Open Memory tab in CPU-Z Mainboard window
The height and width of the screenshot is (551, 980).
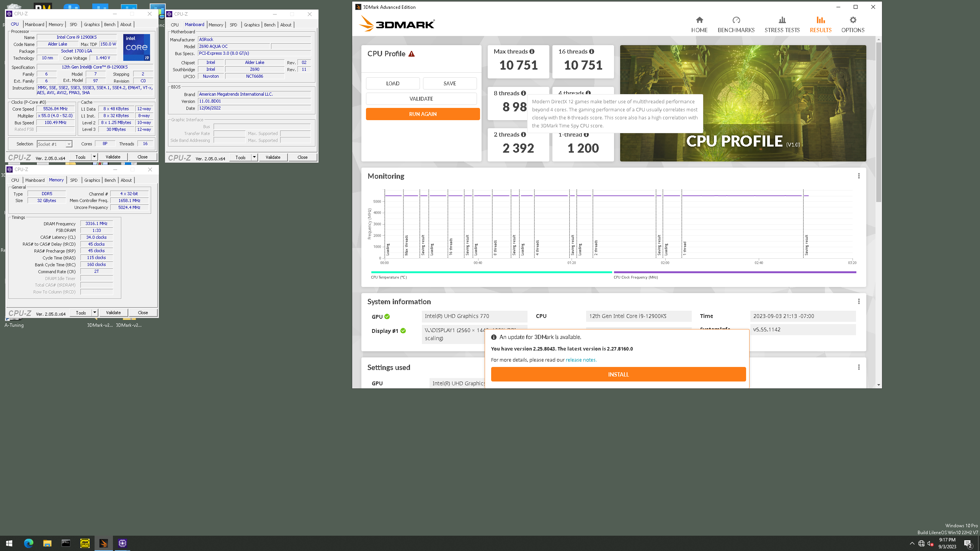tap(216, 25)
